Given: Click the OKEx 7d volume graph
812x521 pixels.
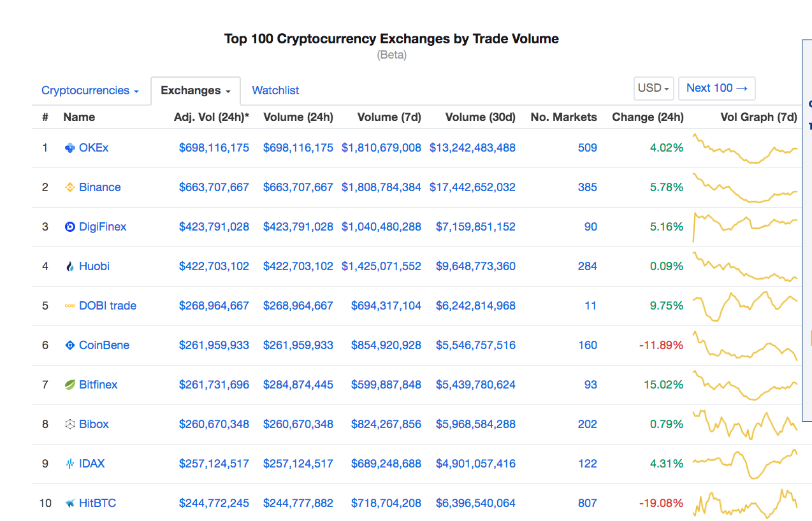Looking at the screenshot, I should click(746, 148).
